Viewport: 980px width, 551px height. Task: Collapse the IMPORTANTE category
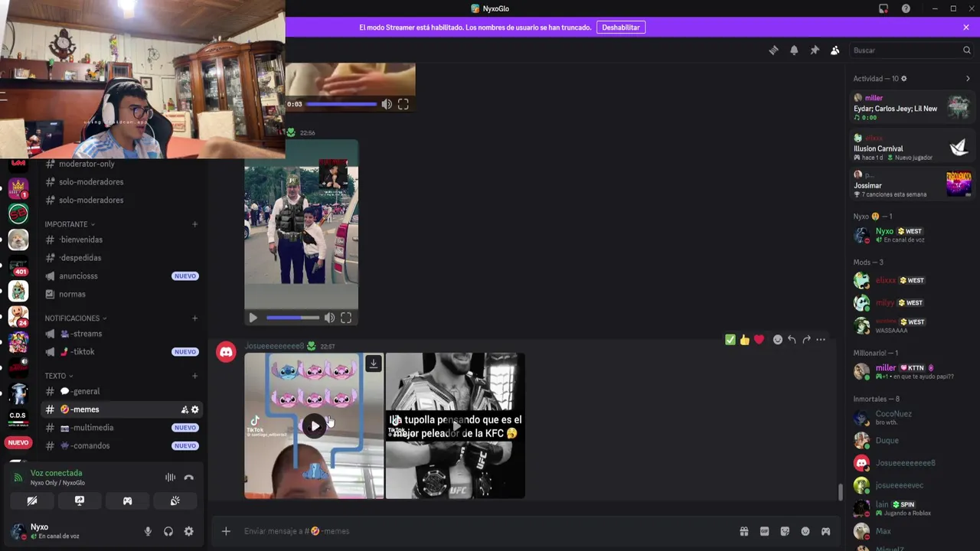[70, 224]
